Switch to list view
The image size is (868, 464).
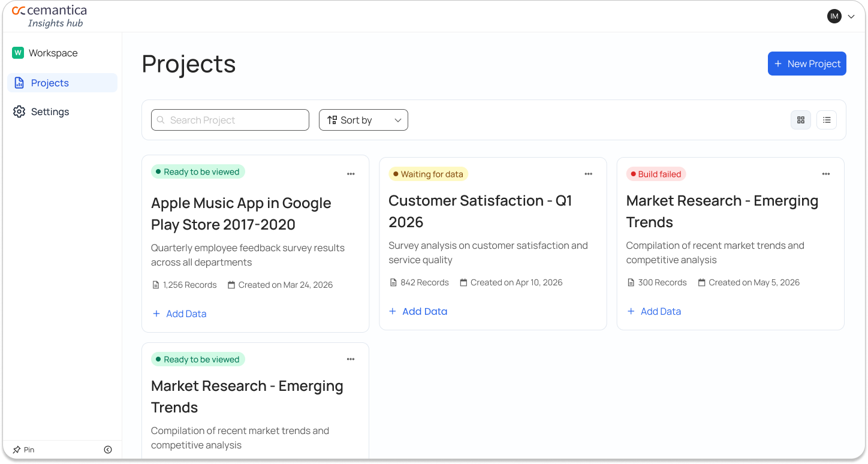point(827,120)
